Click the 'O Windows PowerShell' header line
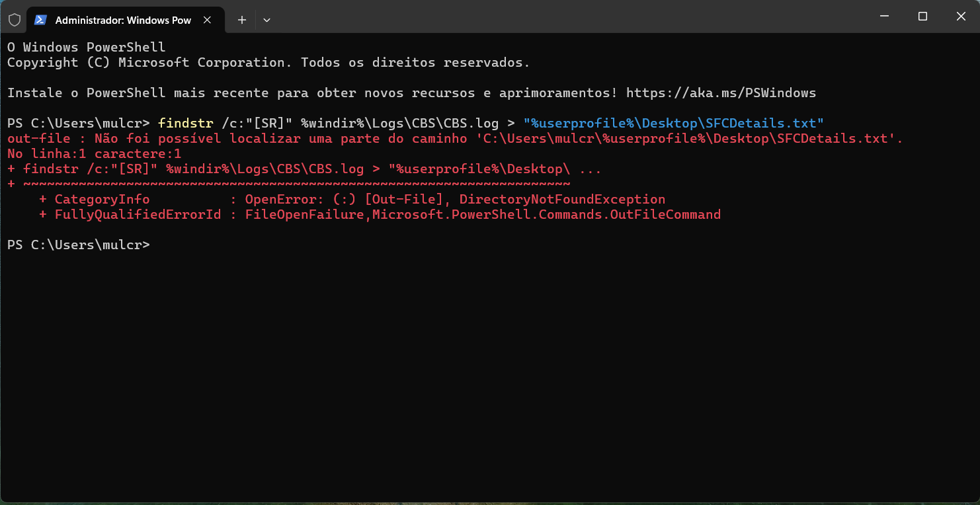980x505 pixels. point(86,48)
